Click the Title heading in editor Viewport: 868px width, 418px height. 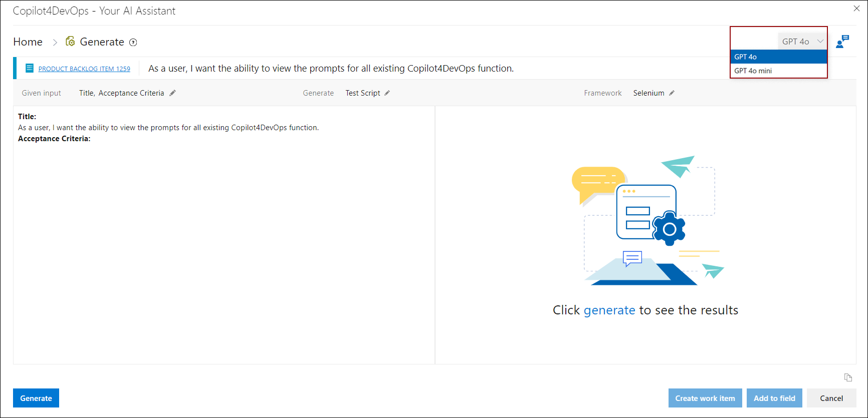[27, 117]
